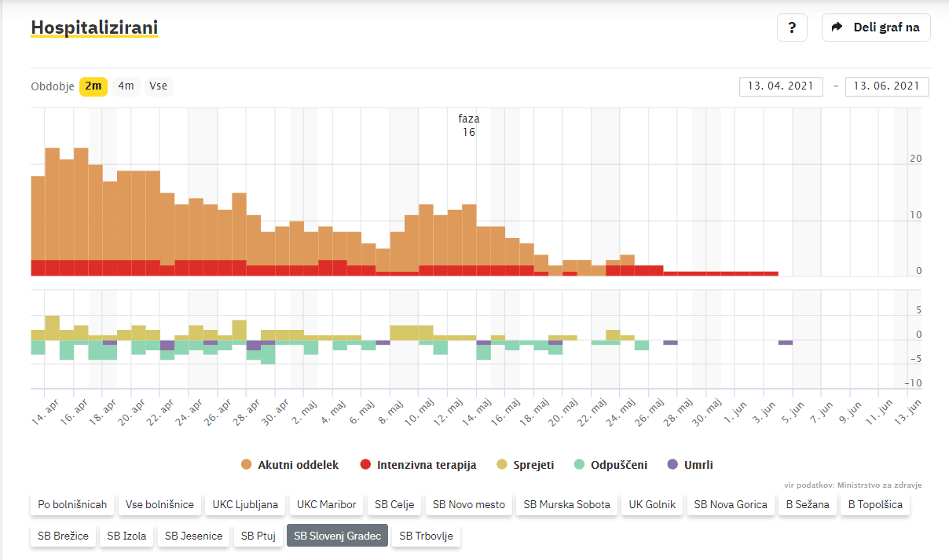
Task: Choose UKC Ljubljana hospital
Action: [x=245, y=504]
